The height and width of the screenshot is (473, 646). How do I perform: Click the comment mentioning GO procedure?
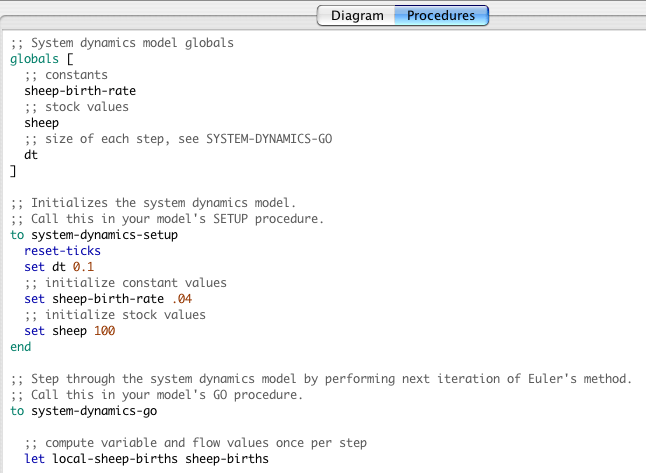[157, 395]
